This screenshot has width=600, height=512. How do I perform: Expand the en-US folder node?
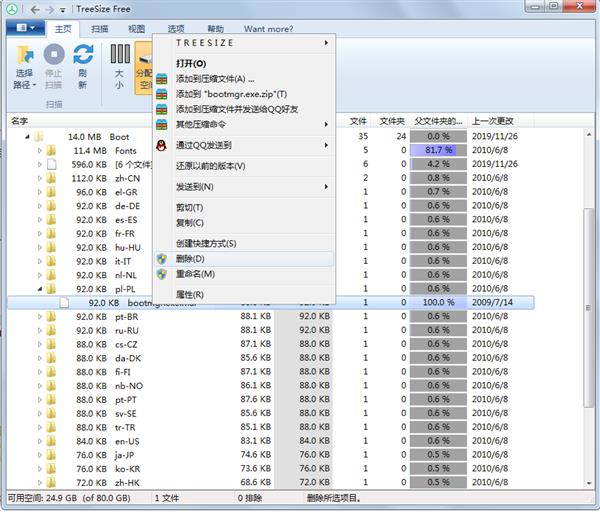(x=39, y=441)
